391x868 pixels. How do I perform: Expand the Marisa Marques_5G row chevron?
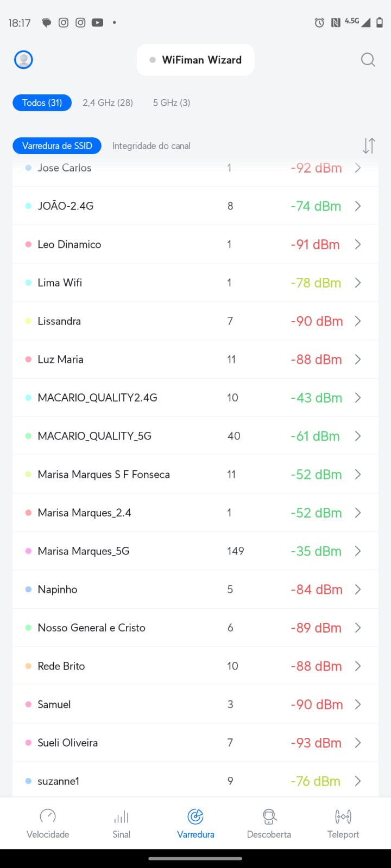(358, 551)
